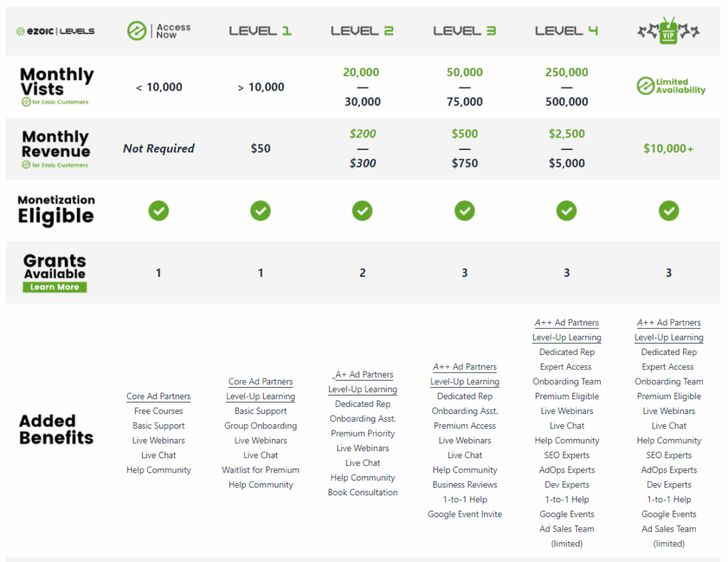Click 'Waitlist for Premium' in Level 1
The height and width of the screenshot is (562, 728).
click(x=260, y=470)
